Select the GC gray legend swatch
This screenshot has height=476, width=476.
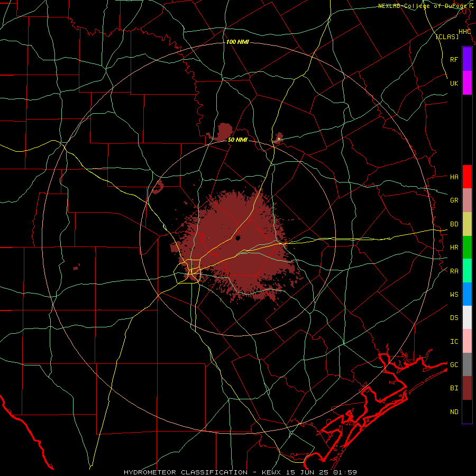tap(467, 364)
